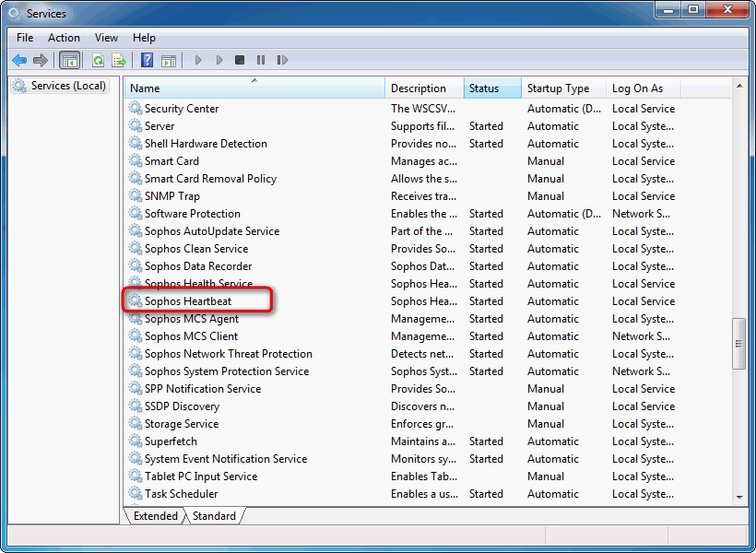The width and height of the screenshot is (756, 553).
Task: Select the Software Protection service
Action: pyautogui.click(x=193, y=214)
